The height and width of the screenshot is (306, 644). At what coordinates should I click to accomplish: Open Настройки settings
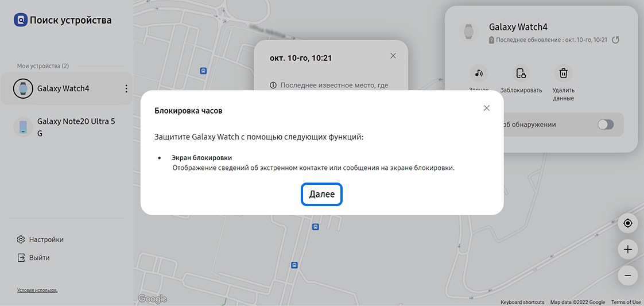click(40, 239)
